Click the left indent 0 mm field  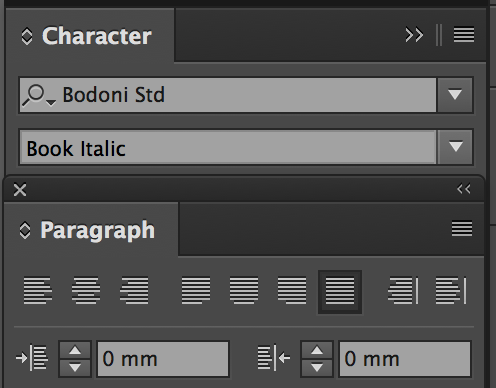163,359
